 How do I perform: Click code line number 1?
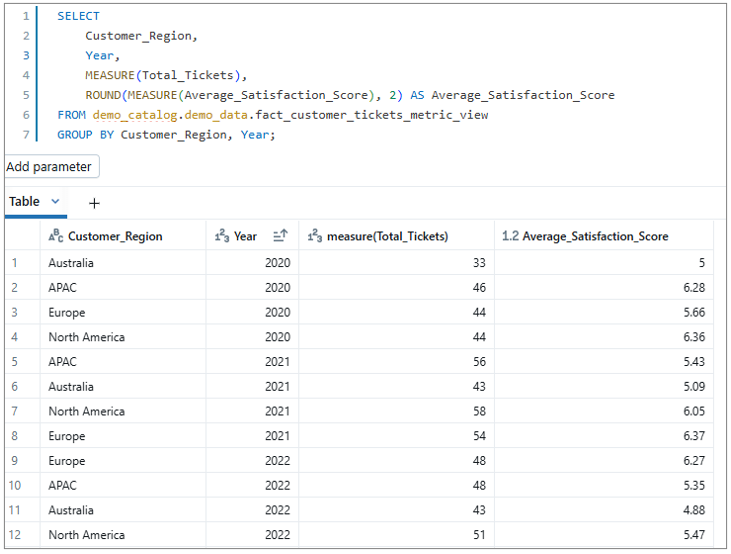[26, 16]
